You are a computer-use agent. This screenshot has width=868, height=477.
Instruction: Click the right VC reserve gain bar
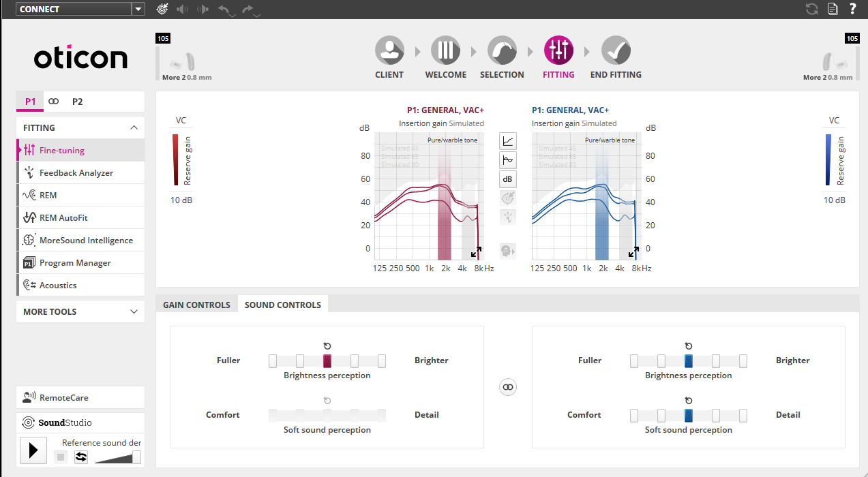click(828, 159)
